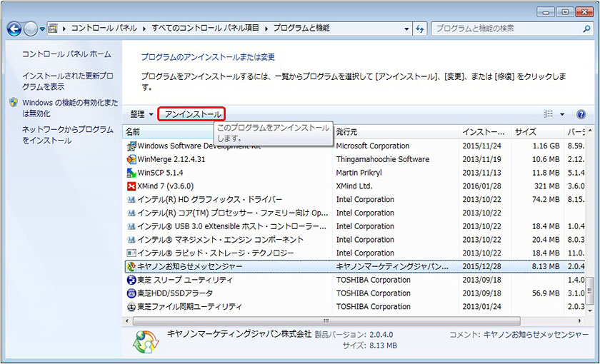Expand the view options dropdown arrow
600x364 pixels.
tap(562, 114)
